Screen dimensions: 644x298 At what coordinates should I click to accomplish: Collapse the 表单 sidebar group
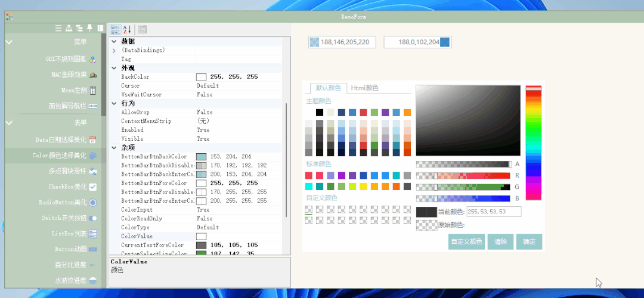[x=9, y=123]
